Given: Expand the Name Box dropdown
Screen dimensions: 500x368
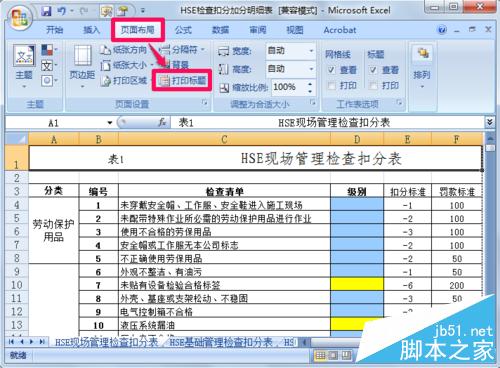Looking at the screenshot, I should coord(110,123).
